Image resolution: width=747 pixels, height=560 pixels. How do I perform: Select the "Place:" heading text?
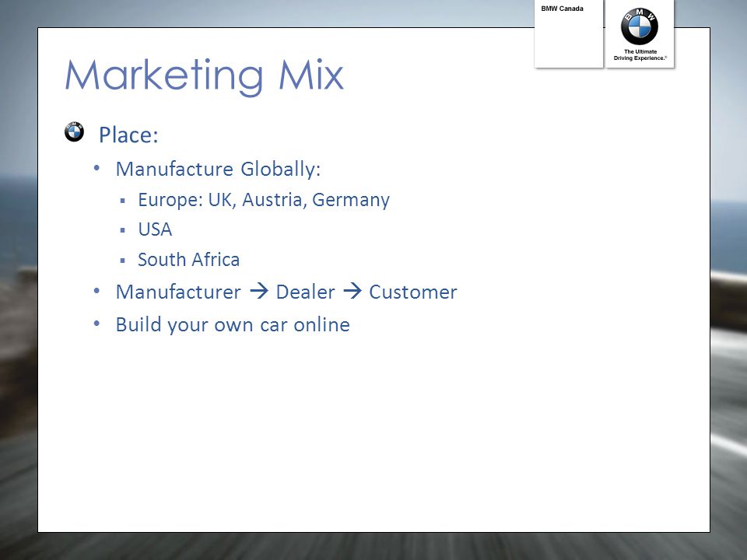pyautogui.click(x=128, y=135)
